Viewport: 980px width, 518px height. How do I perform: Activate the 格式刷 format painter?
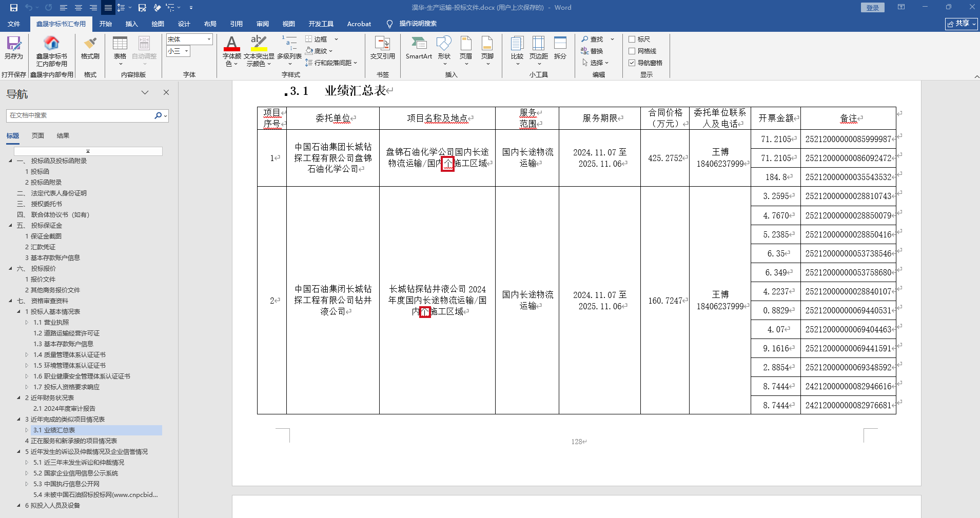[x=90, y=48]
